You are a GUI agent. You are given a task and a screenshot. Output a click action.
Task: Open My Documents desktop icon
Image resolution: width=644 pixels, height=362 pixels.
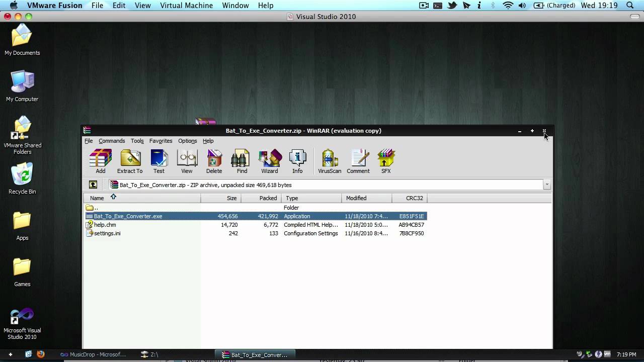coord(22,40)
